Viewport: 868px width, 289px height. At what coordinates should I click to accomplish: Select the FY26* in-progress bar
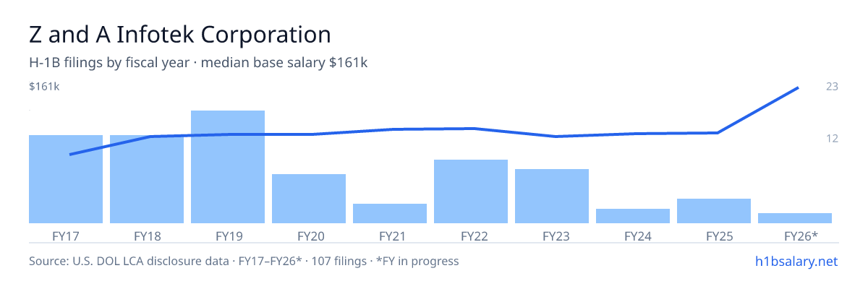pos(795,218)
